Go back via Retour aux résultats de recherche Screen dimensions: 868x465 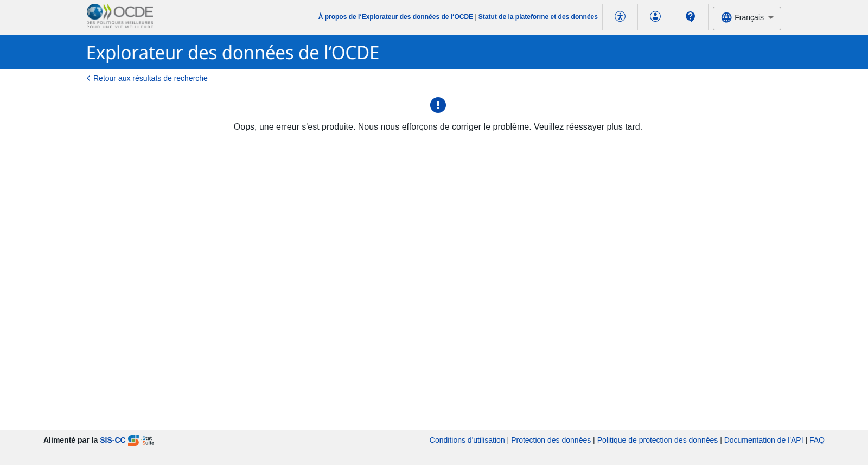[147, 78]
